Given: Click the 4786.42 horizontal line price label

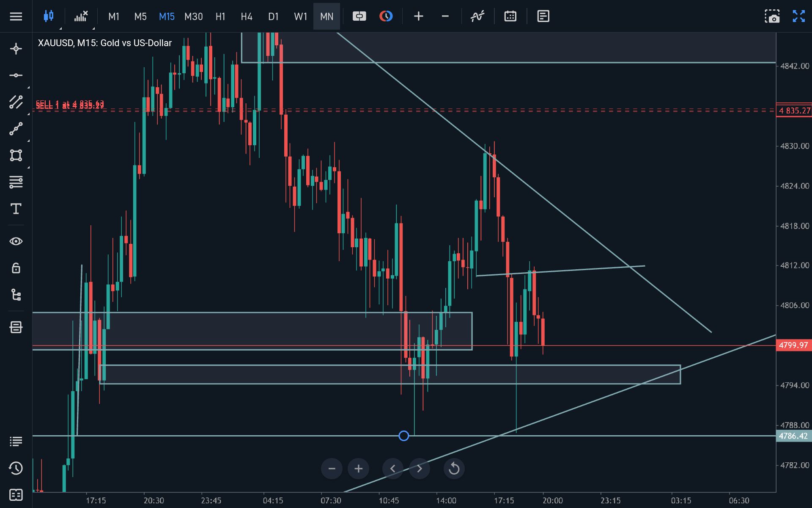Looking at the screenshot, I should click(793, 436).
